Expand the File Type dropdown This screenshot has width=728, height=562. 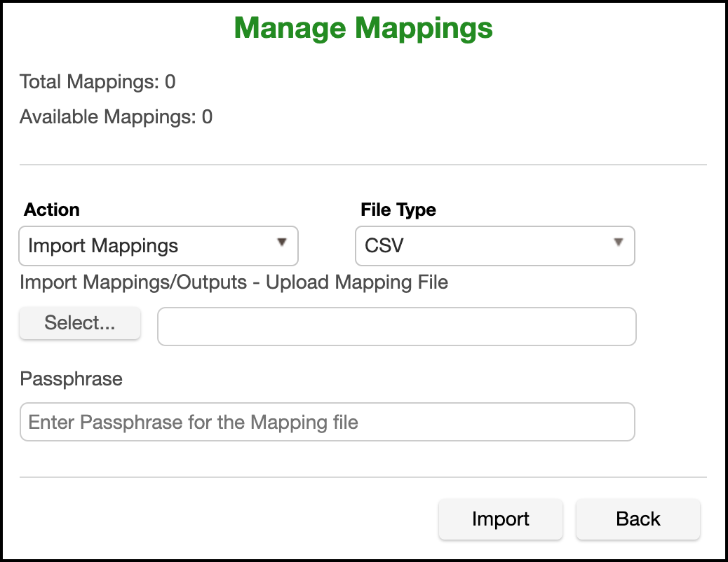(494, 246)
